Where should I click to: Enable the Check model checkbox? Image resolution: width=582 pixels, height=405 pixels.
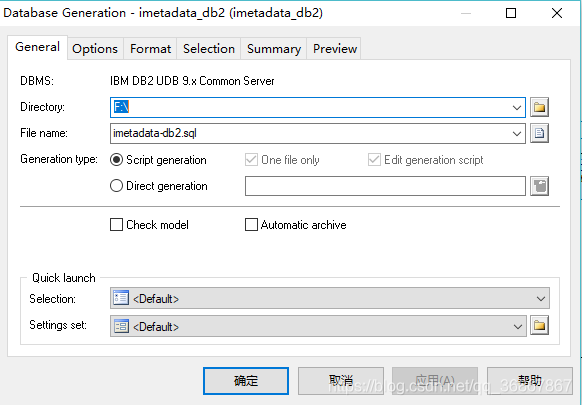(x=116, y=225)
